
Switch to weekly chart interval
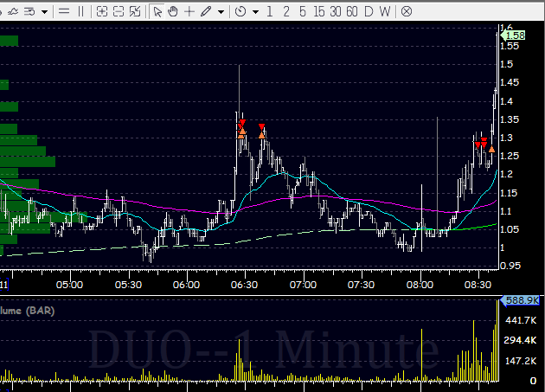(385, 11)
